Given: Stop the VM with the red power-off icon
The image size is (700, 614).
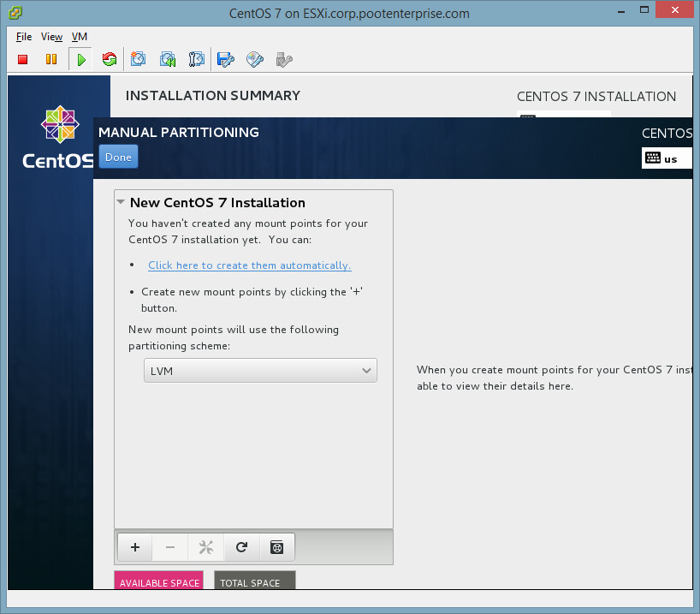Looking at the screenshot, I should pyautogui.click(x=23, y=59).
